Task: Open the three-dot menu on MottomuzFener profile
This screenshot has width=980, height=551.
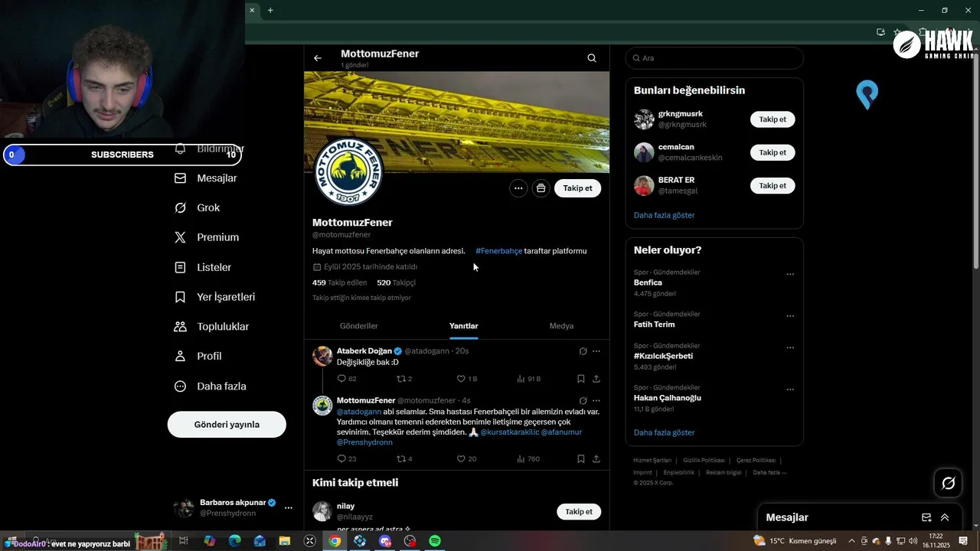Action: (518, 188)
